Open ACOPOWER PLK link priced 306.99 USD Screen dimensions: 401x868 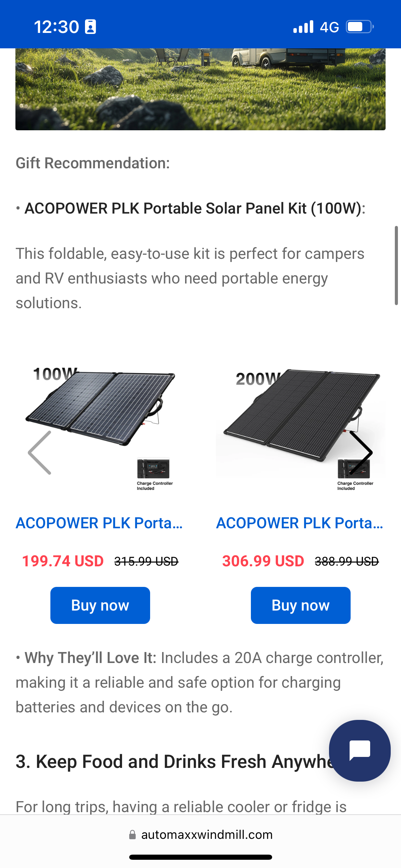point(300,523)
